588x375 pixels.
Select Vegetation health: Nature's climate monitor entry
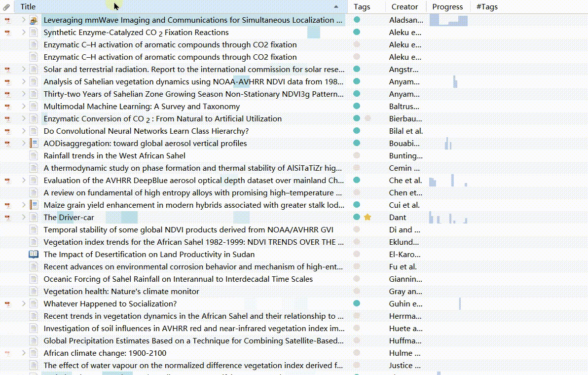(x=121, y=292)
